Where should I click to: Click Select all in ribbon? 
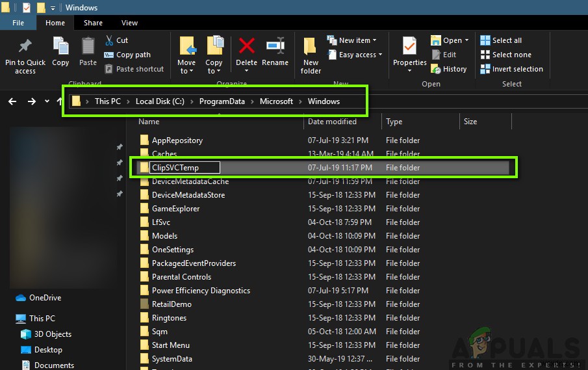pyautogui.click(x=501, y=40)
